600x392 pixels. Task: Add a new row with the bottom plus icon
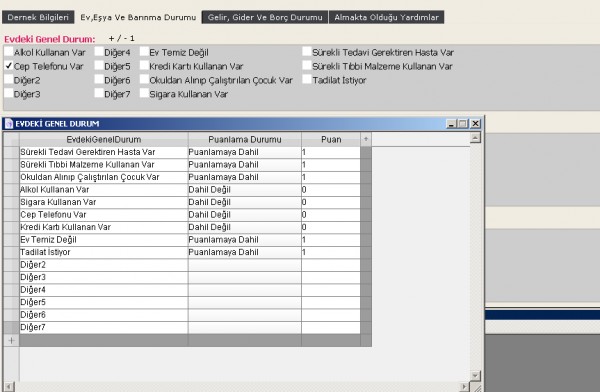[11, 340]
